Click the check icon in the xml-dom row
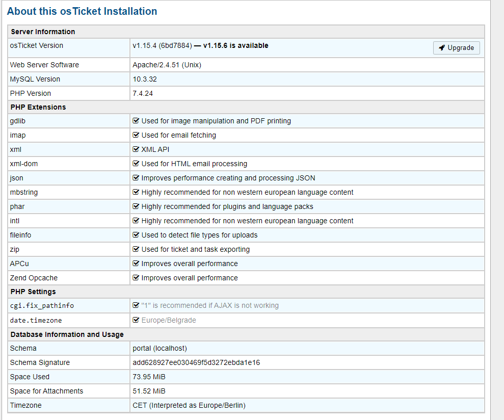 coord(136,164)
